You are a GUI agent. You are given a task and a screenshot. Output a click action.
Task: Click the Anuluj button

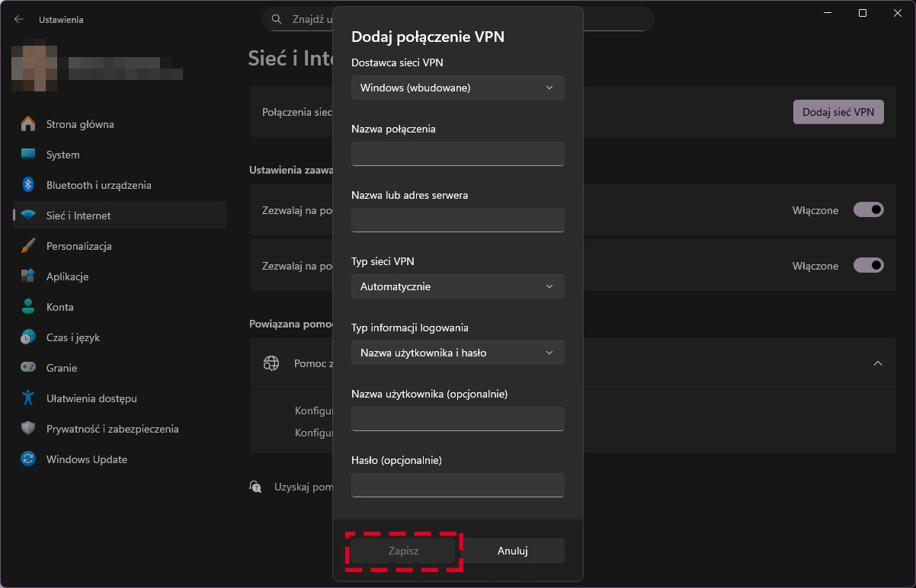pos(513,551)
